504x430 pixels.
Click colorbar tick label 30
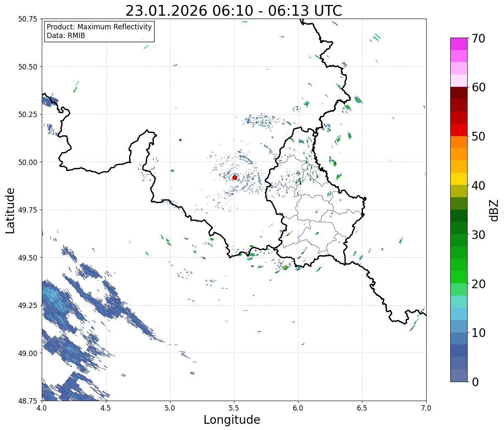(x=478, y=235)
